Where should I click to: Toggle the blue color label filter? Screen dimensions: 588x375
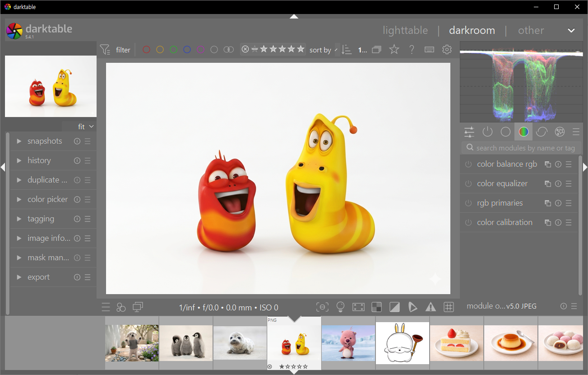coord(187,50)
